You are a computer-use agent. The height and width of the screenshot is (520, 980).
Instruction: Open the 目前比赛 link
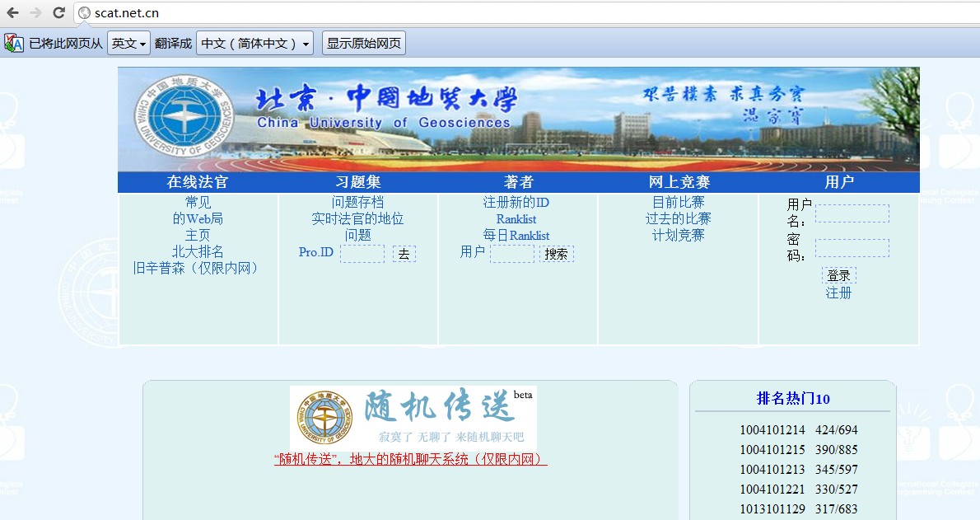tap(679, 202)
